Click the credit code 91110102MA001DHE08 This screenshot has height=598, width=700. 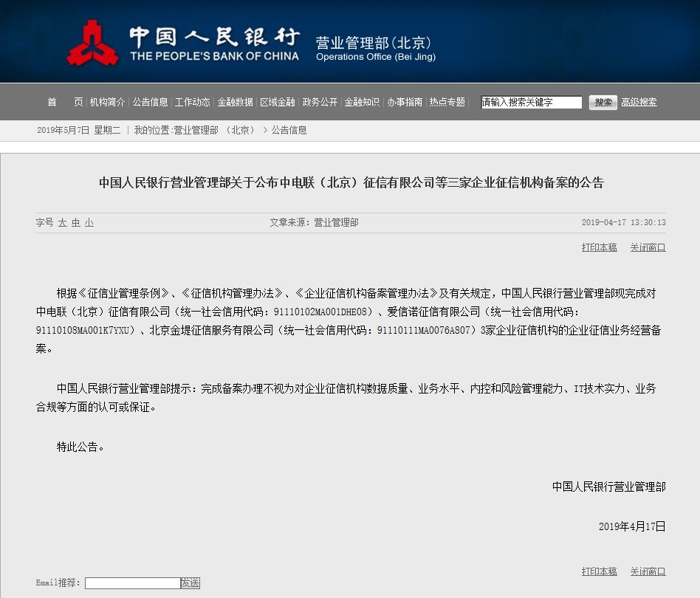[x=320, y=312]
